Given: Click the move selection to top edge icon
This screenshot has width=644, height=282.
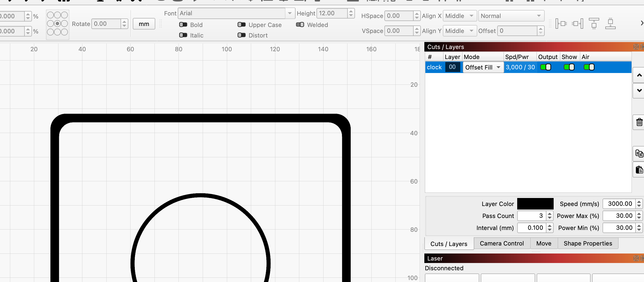Looking at the screenshot, I should click(x=594, y=23).
